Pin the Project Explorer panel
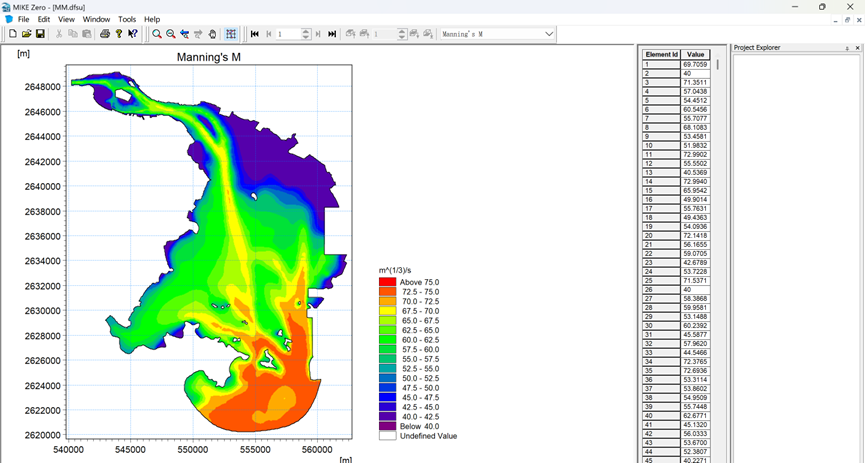This screenshot has width=865, height=463. pos(847,48)
